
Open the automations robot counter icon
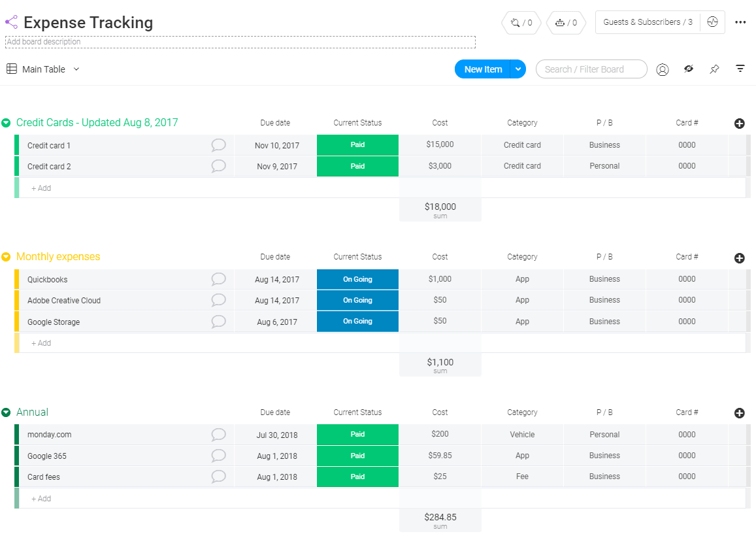click(x=566, y=22)
